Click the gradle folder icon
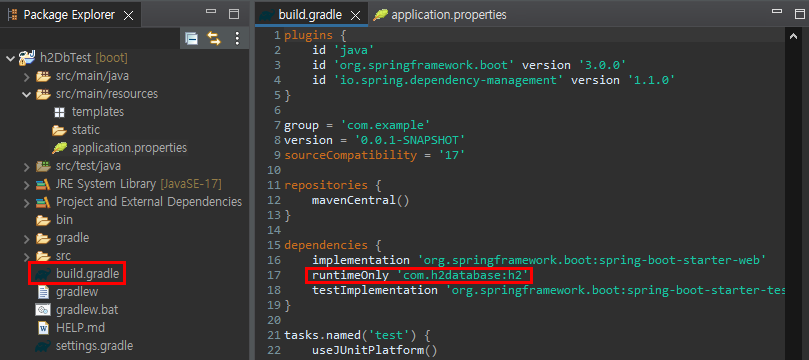Viewport: 809px width, 360px height. (x=43, y=238)
